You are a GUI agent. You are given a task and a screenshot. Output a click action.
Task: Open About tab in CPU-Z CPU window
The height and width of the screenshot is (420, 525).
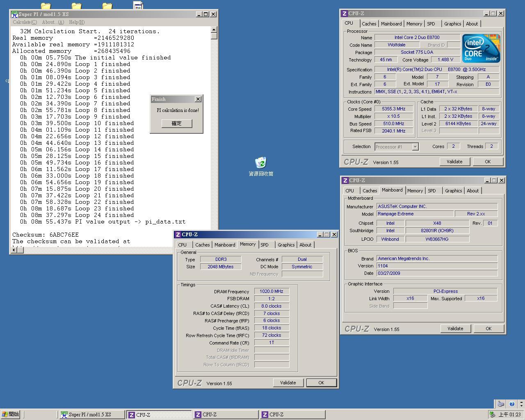coord(472,24)
